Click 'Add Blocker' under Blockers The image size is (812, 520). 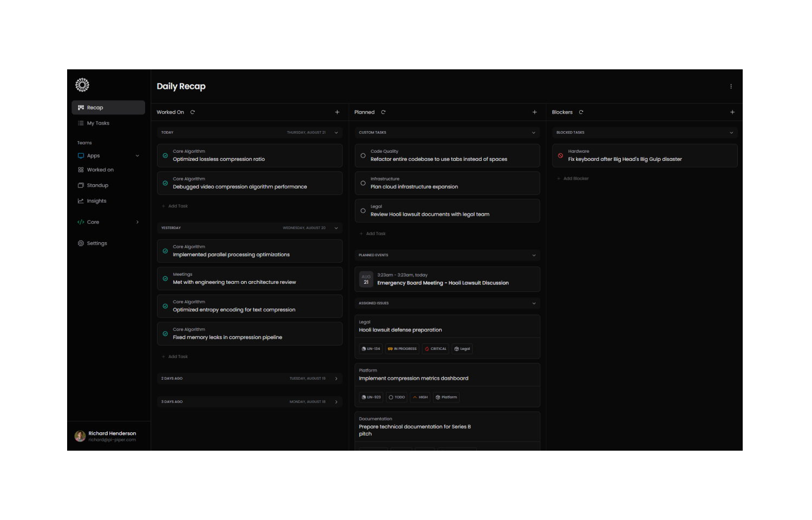click(x=573, y=178)
